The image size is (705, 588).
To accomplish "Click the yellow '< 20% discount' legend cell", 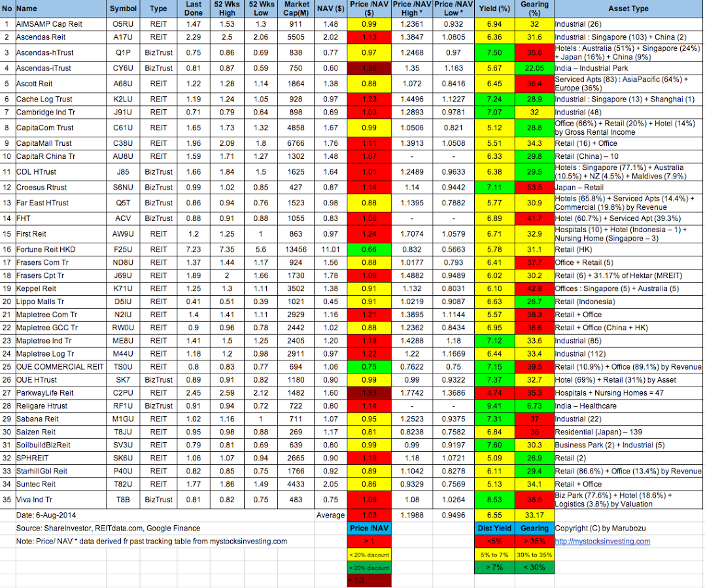I will point(369,555).
